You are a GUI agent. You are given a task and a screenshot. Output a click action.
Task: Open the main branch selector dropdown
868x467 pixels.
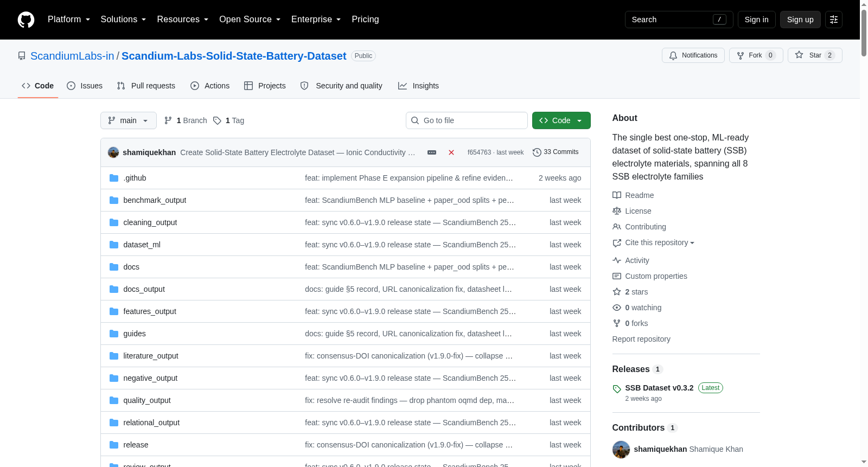pos(129,120)
